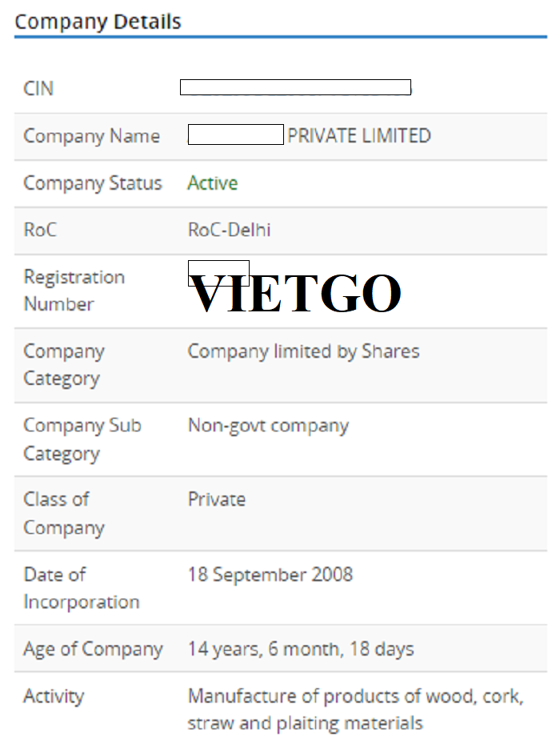
Task: Select the CIN label
Action: click(x=38, y=89)
